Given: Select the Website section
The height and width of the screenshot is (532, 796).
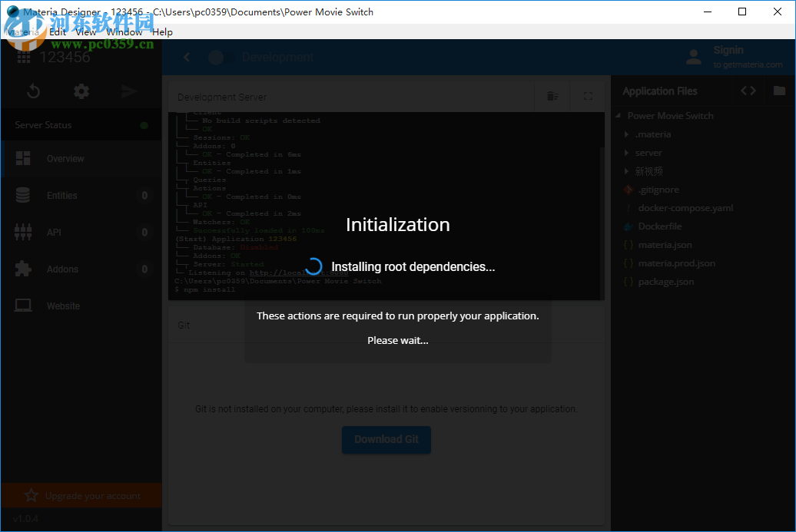Looking at the screenshot, I should [x=81, y=306].
